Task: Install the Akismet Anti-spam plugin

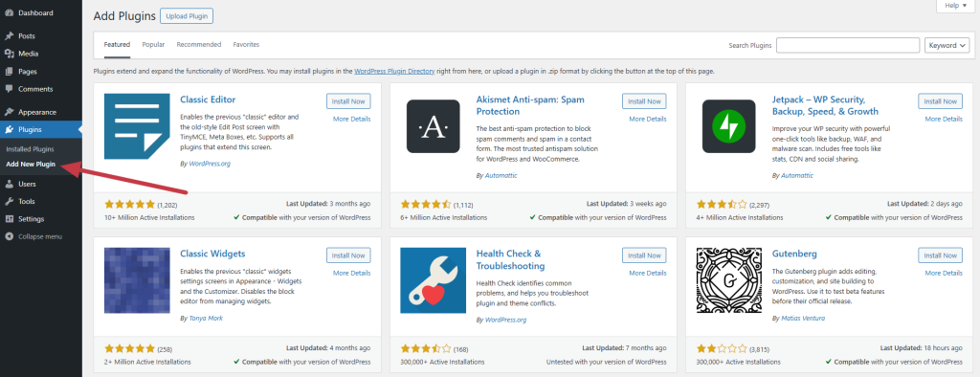Action: (644, 101)
